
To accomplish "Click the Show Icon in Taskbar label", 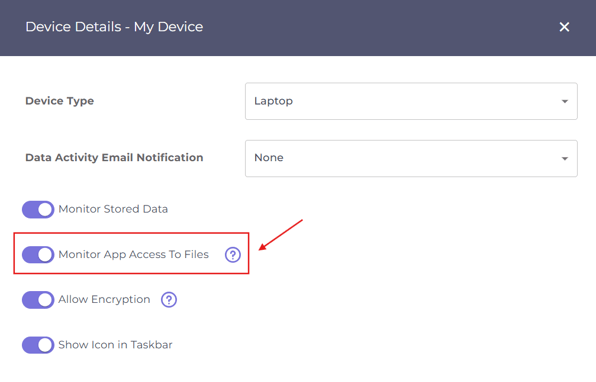I will (x=115, y=345).
